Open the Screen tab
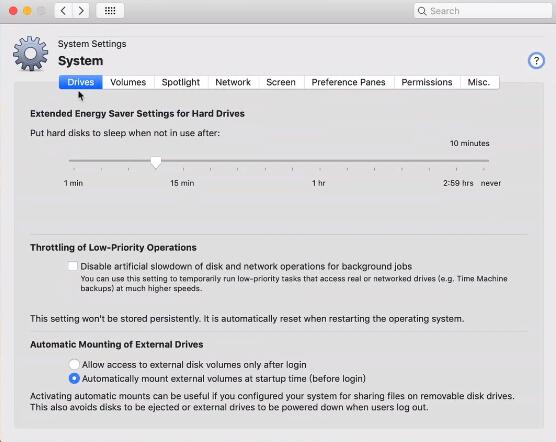 coord(281,82)
